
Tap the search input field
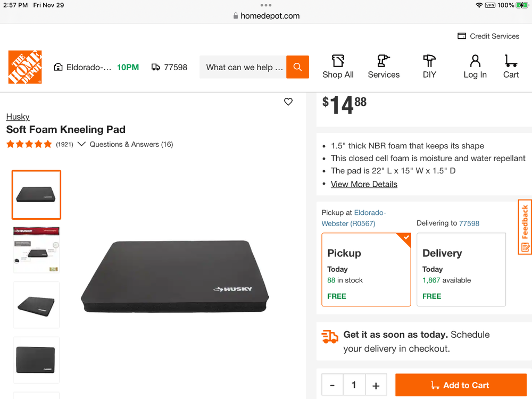[243, 68]
